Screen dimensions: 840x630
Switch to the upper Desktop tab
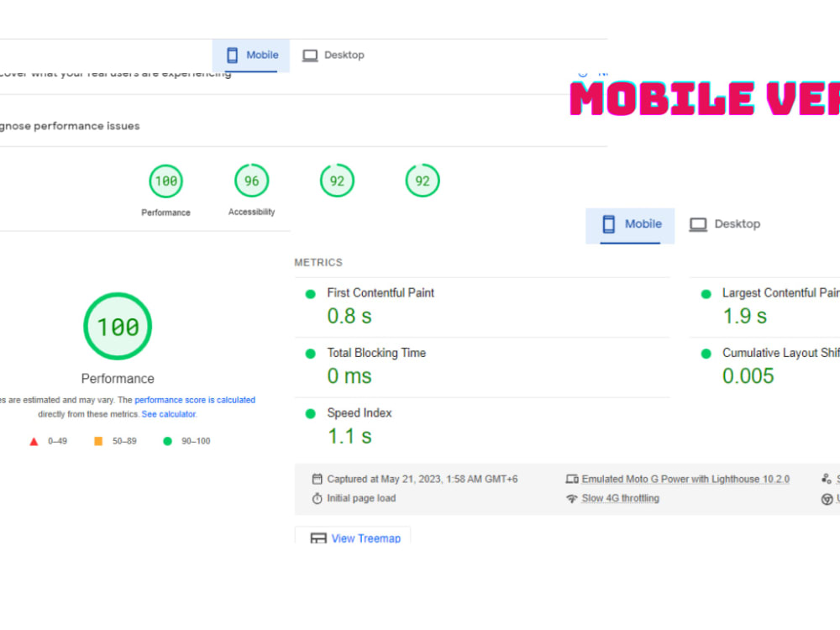coord(333,55)
